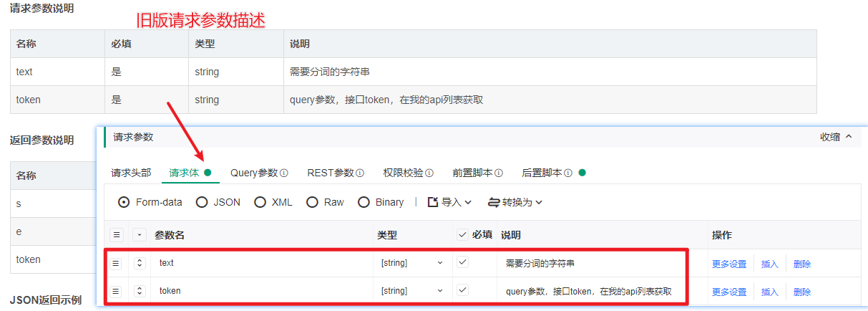Switch to the 请求头部 tab
This screenshot has width=868, height=311.
131,173
